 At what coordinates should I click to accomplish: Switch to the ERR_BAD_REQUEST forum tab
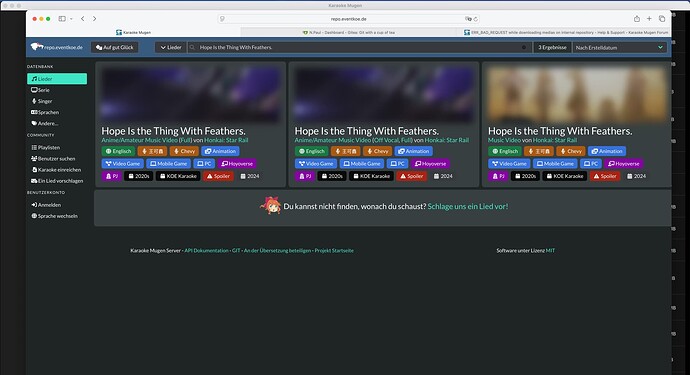[x=565, y=32]
